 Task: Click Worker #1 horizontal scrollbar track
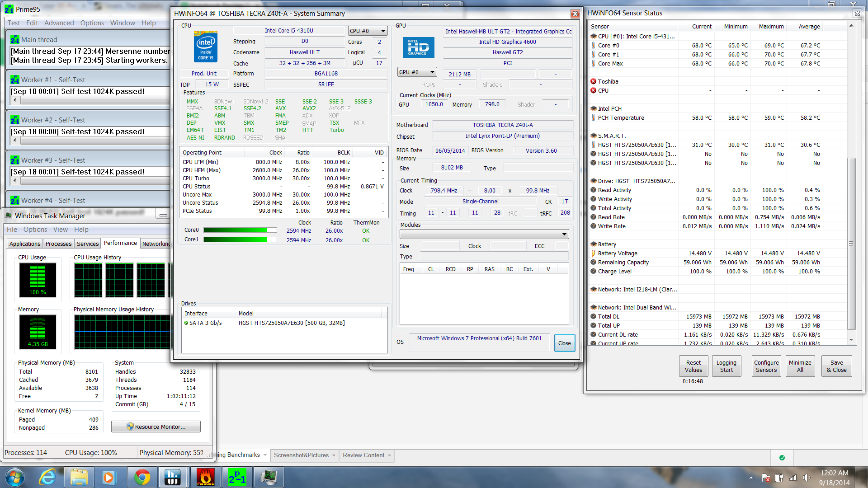(x=94, y=100)
